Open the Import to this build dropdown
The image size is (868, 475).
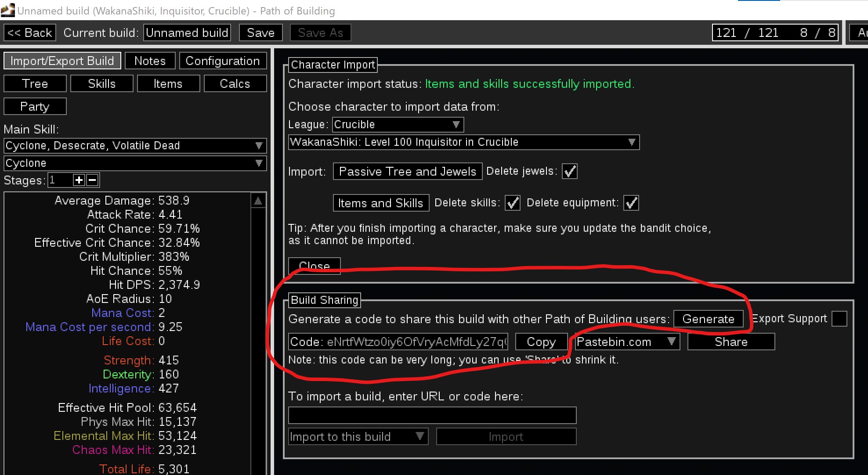tap(358, 437)
